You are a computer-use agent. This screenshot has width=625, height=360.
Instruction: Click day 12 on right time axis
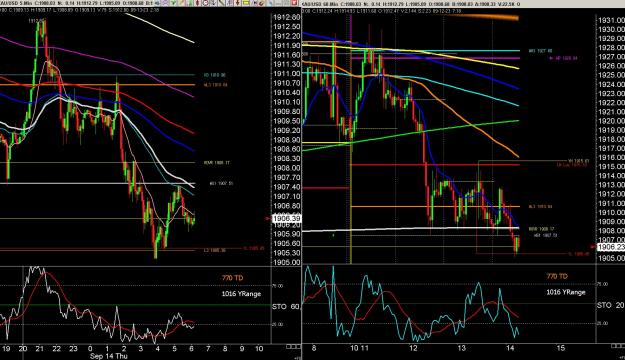413,348
